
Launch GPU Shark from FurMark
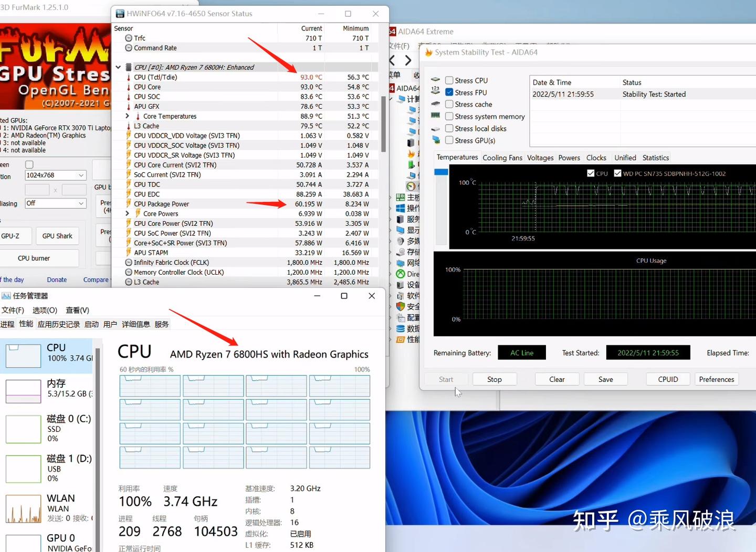57,236
